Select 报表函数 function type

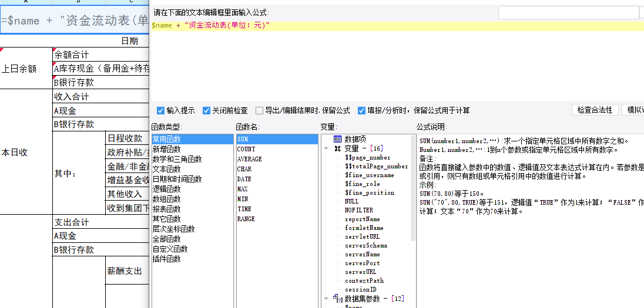tap(193, 209)
